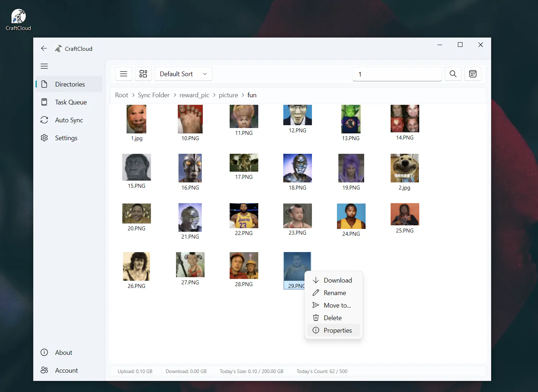Choose Download from the context menu
Image resolution: width=538 pixels, height=392 pixels.
[333, 280]
